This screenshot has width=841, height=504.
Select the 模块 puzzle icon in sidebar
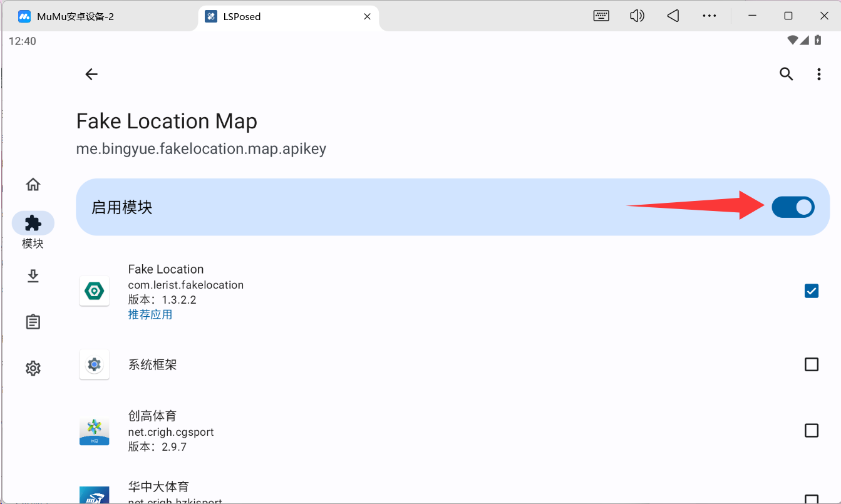pyautogui.click(x=33, y=224)
